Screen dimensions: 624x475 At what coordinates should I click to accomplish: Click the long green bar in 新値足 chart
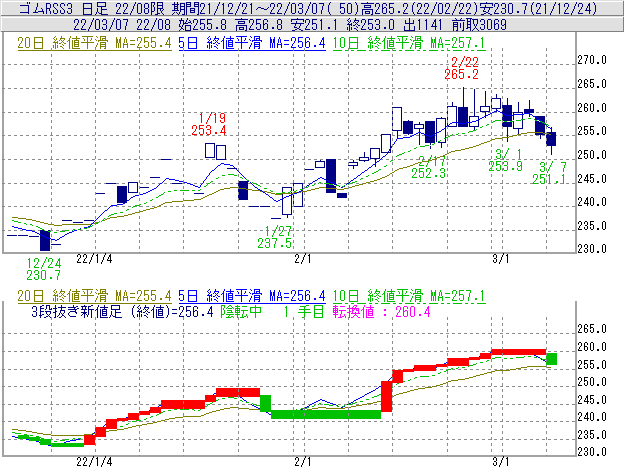click(x=326, y=414)
